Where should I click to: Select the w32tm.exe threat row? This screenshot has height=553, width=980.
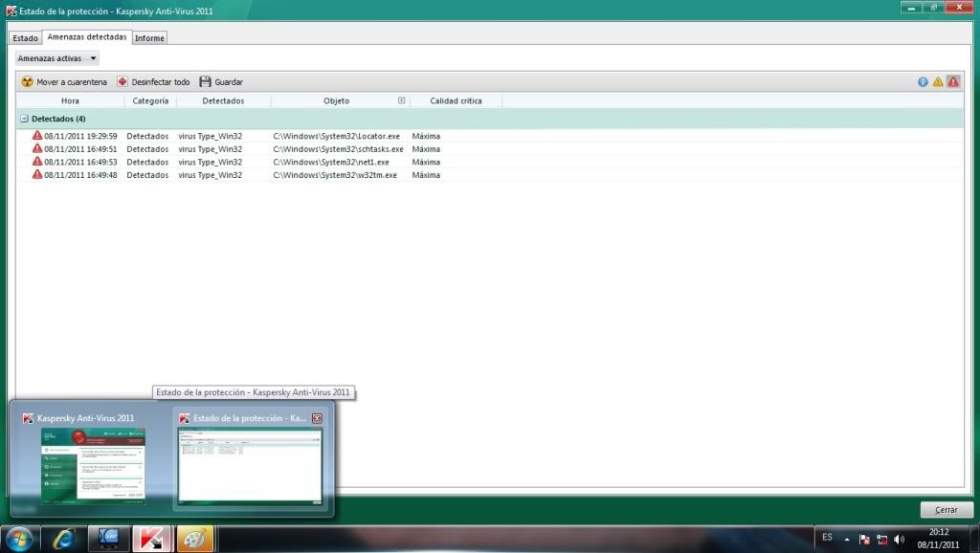(x=489, y=175)
